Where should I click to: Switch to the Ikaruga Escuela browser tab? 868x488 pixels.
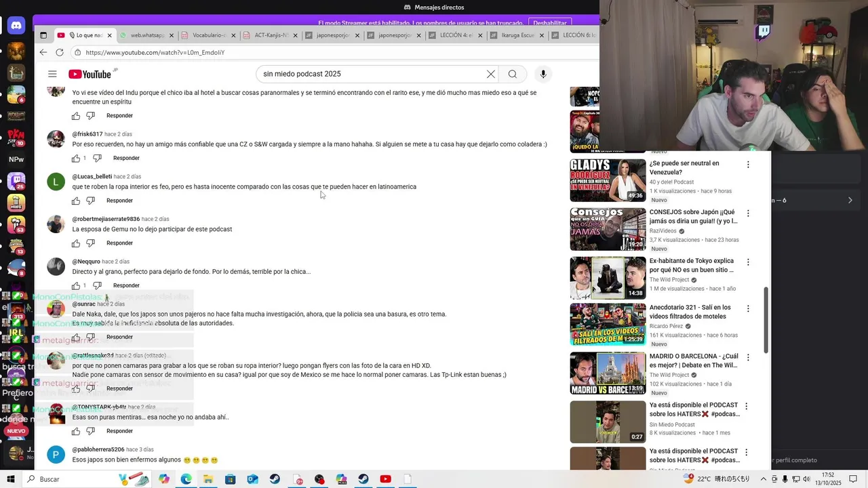[x=518, y=35]
